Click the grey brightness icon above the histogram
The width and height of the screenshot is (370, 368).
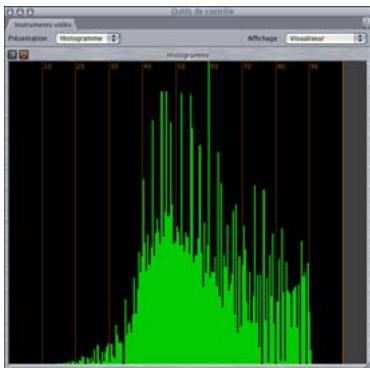(x=12, y=54)
